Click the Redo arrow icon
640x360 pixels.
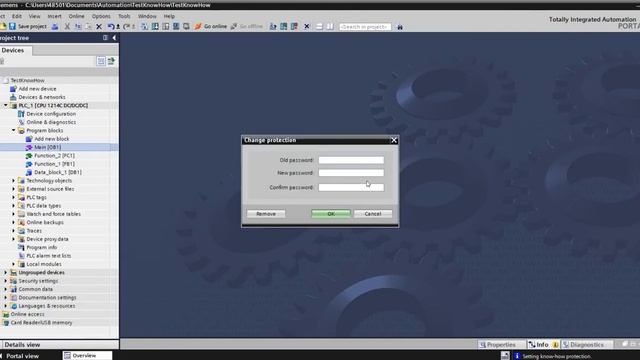[127, 27]
